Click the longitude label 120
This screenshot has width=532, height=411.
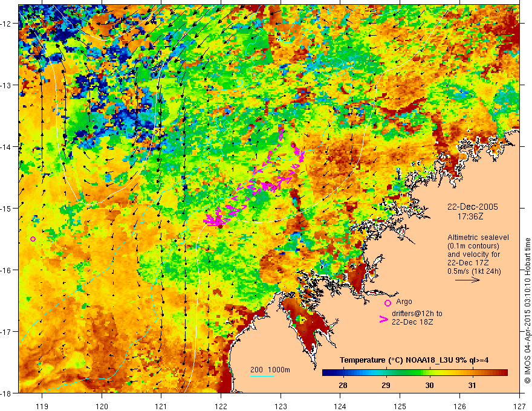coord(102,406)
